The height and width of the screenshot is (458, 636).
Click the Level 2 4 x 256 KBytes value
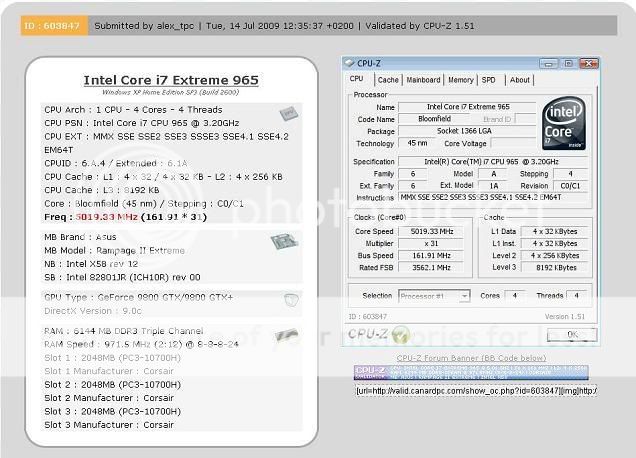tap(555, 256)
